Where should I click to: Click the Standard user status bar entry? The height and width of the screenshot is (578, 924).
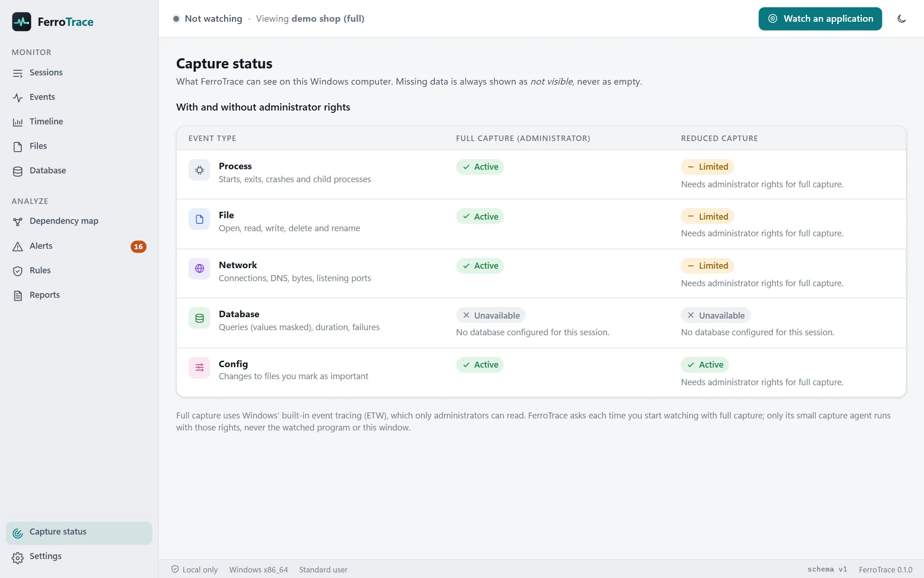coord(323,570)
